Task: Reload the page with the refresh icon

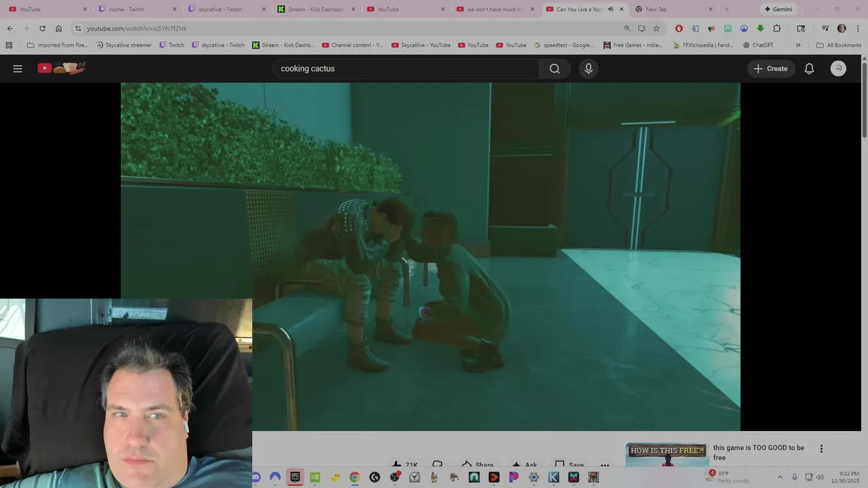Action: tap(42, 28)
